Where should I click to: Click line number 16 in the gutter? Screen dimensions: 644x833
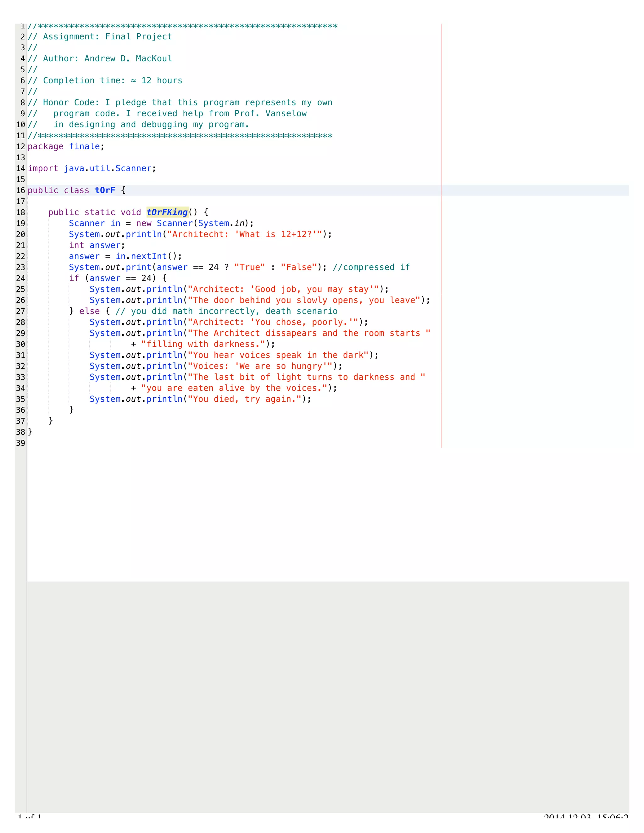[x=21, y=190]
